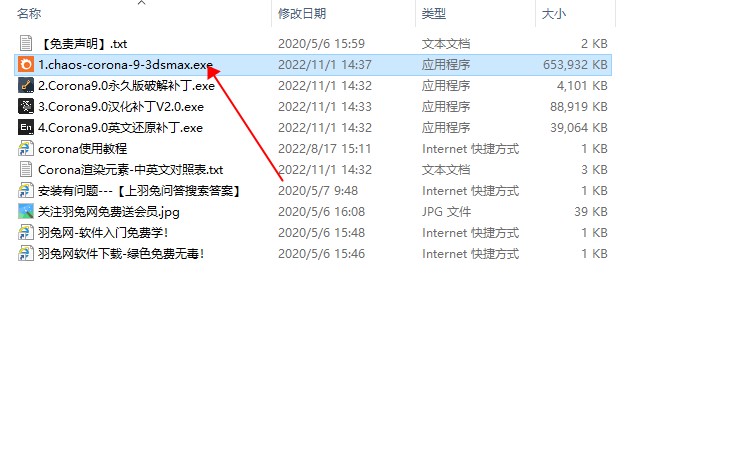Image resolution: width=738 pixels, height=476 pixels.
Task: Click the 安装有问题 shortcut icon
Action: tap(26, 190)
